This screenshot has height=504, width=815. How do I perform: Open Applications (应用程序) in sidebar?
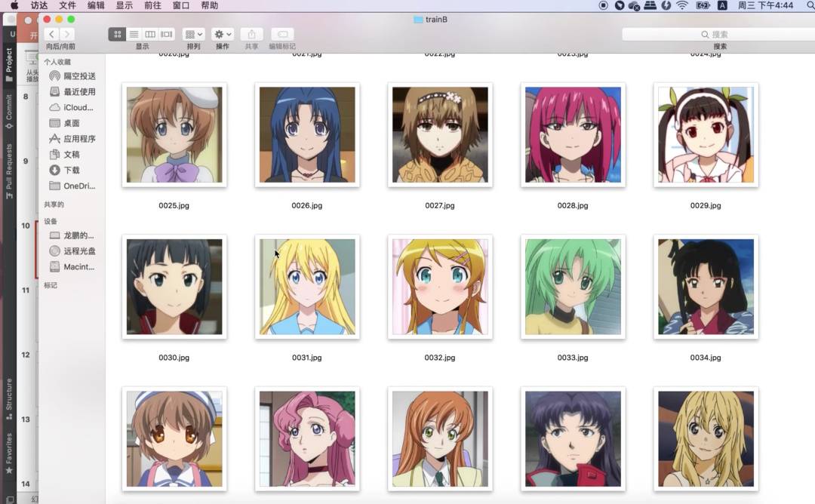point(72,139)
